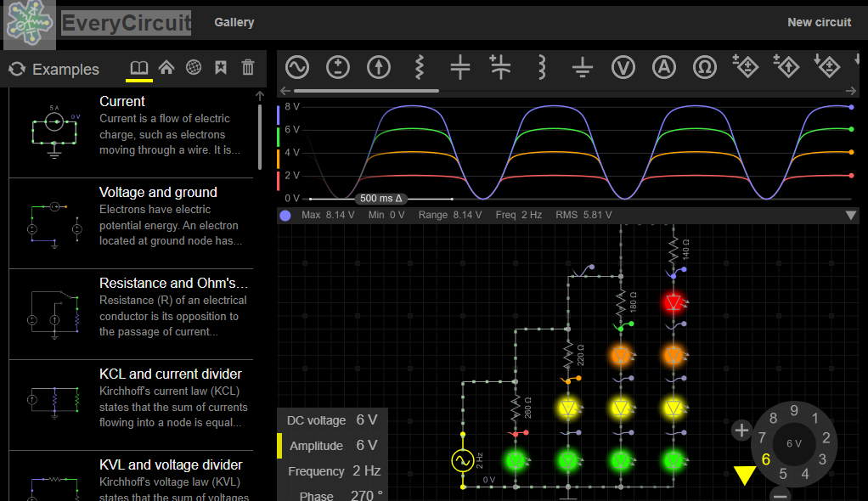Select the ground component

582,67
